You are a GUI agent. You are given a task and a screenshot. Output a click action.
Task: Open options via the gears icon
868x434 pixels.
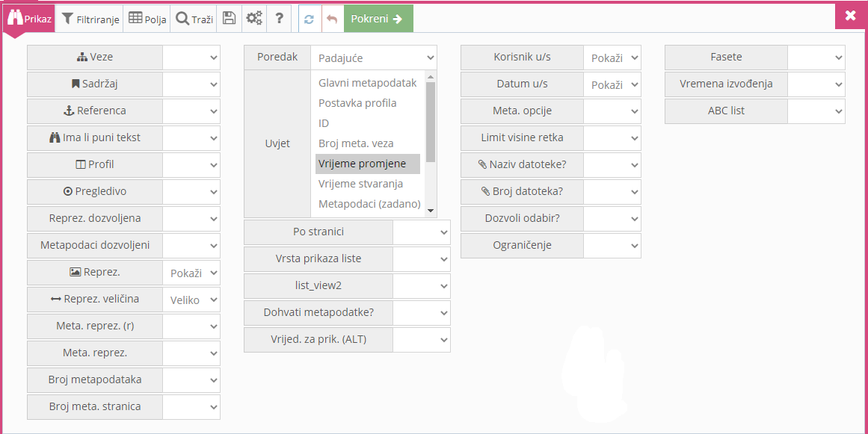[254, 19]
